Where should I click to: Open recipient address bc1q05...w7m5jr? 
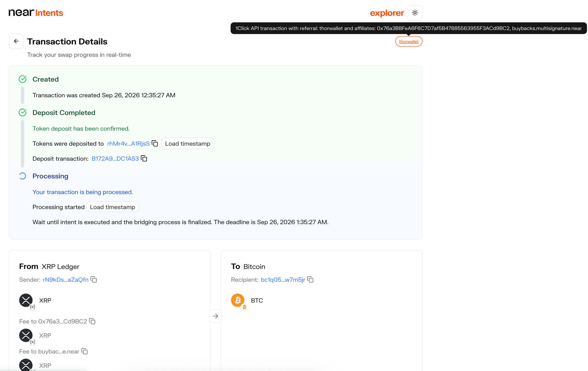pyautogui.click(x=283, y=280)
